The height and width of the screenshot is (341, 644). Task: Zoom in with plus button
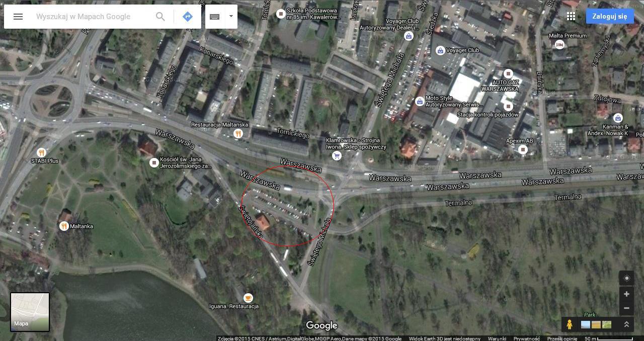pyautogui.click(x=626, y=294)
